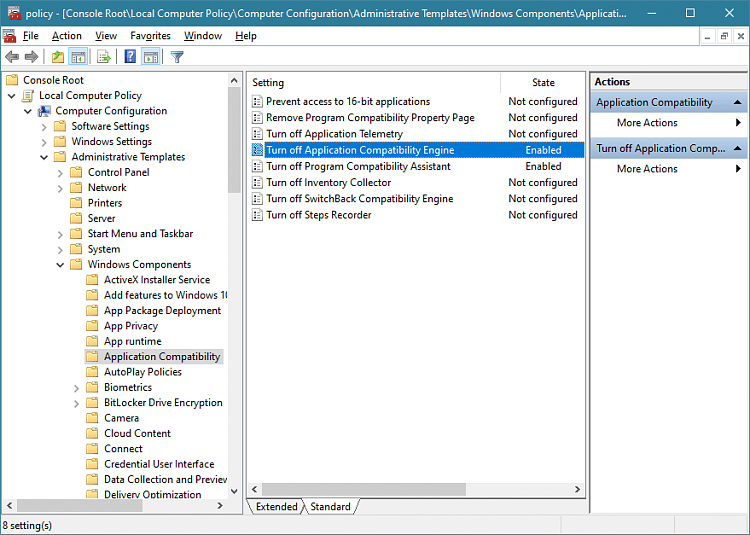This screenshot has height=535, width=750.
Task: Click the Forward arrow toolbar icon
Action: coord(31,57)
